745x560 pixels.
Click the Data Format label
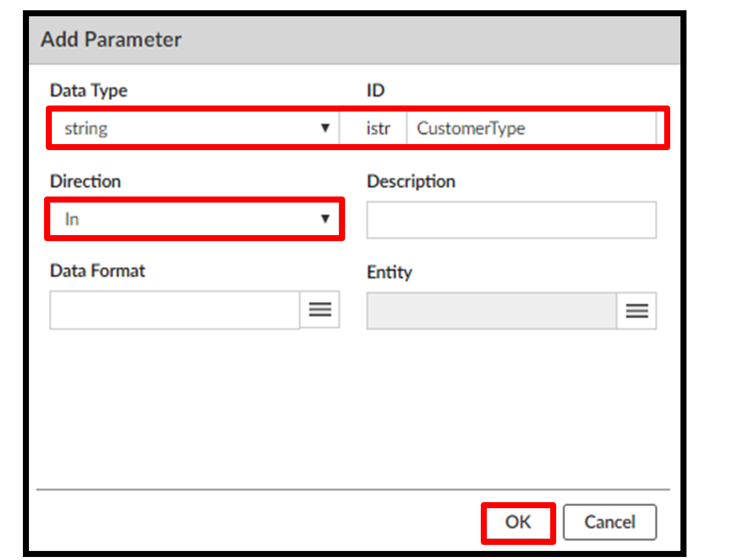(x=97, y=271)
